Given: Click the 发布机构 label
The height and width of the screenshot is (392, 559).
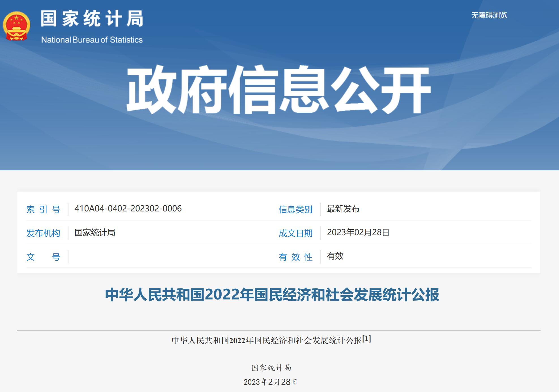Looking at the screenshot, I should [x=43, y=233].
